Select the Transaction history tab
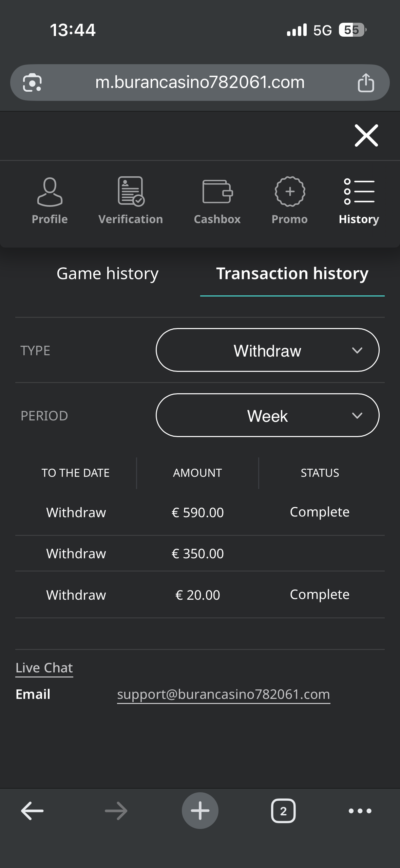Viewport: 400px width, 868px height. tap(292, 274)
